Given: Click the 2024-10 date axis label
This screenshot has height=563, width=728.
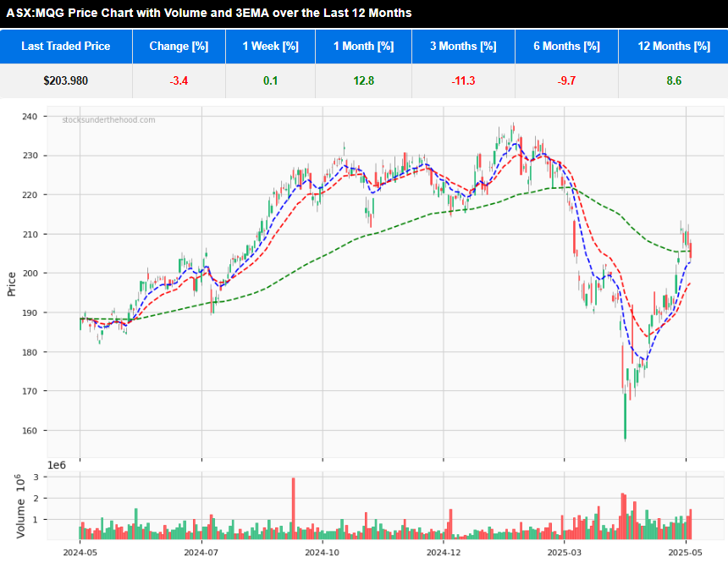Looking at the screenshot, I should tap(323, 552).
